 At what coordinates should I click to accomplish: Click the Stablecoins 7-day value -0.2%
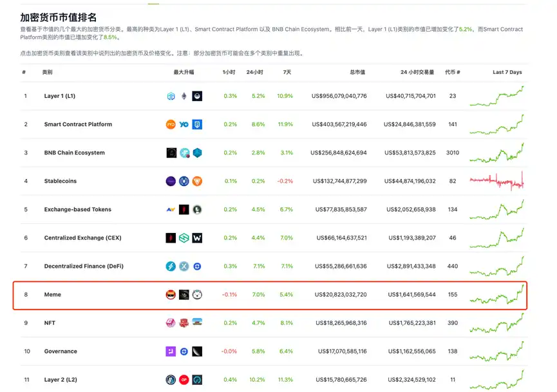pyautogui.click(x=285, y=181)
